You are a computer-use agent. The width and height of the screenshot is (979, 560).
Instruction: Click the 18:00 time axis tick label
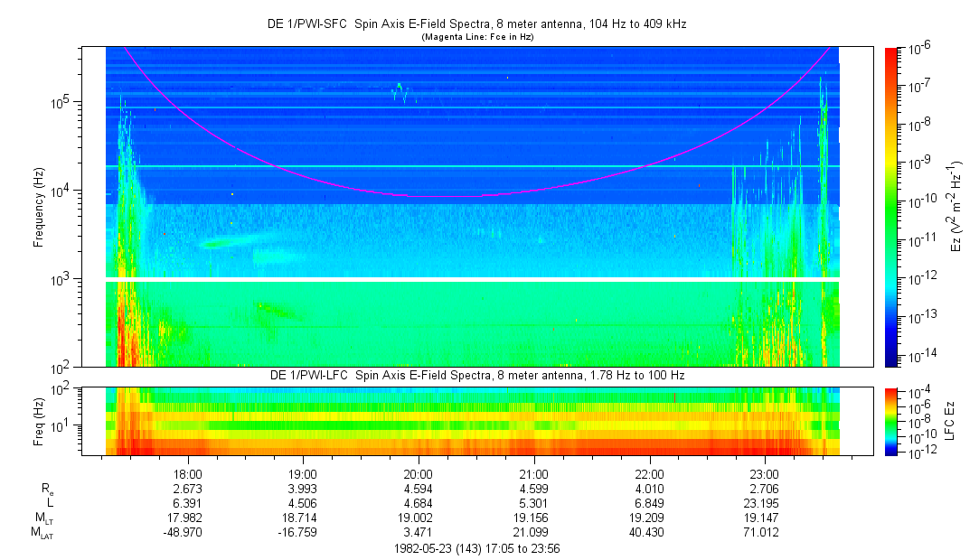pos(187,472)
